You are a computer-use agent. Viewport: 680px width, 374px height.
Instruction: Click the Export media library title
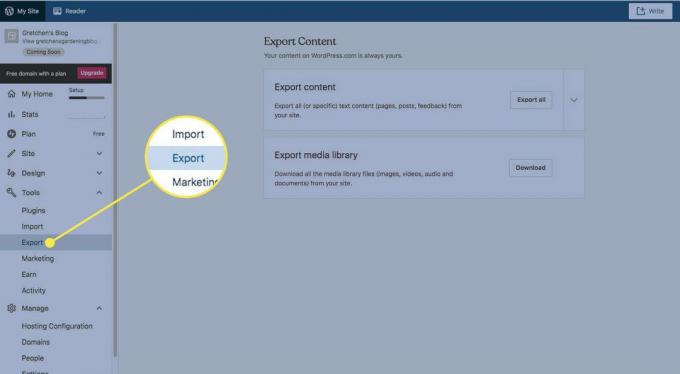pyautogui.click(x=316, y=155)
